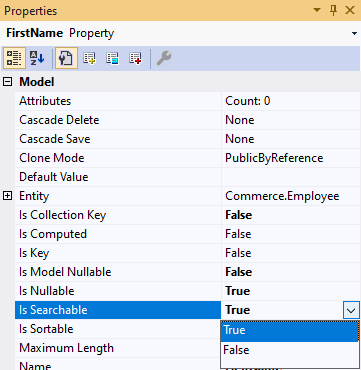Close the Properties panel
361x370 pixels.
(350, 10)
